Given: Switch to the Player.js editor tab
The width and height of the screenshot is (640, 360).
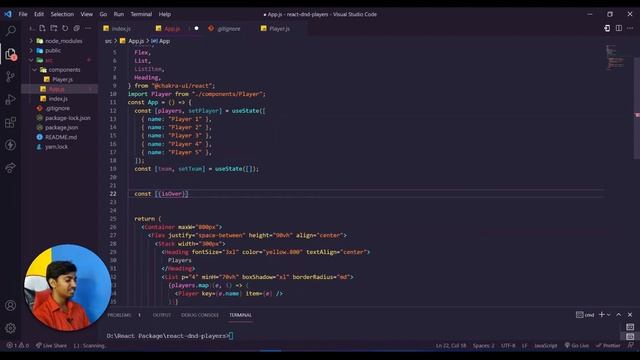Looking at the screenshot, I should click(280, 29).
